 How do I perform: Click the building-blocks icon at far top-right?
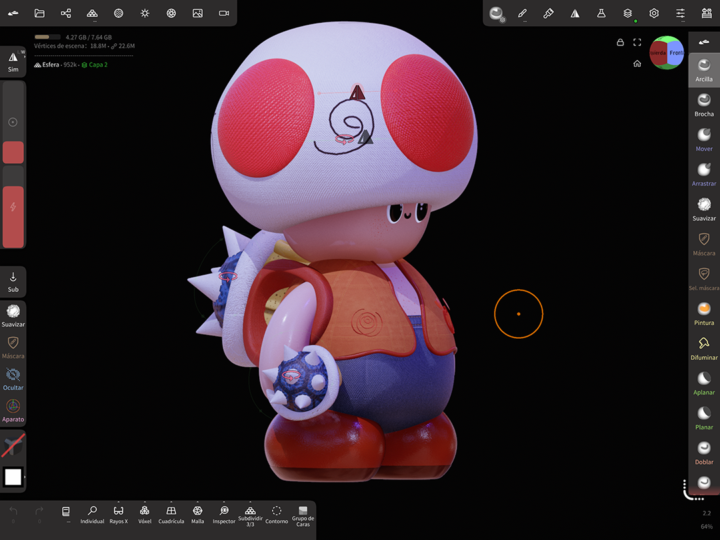pyautogui.click(x=707, y=13)
